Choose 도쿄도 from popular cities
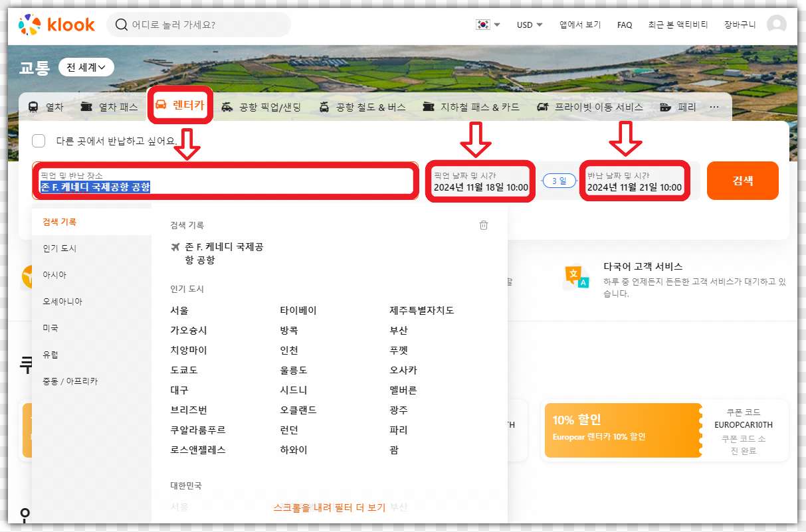Screen dimensions: 806x532 click(184, 370)
